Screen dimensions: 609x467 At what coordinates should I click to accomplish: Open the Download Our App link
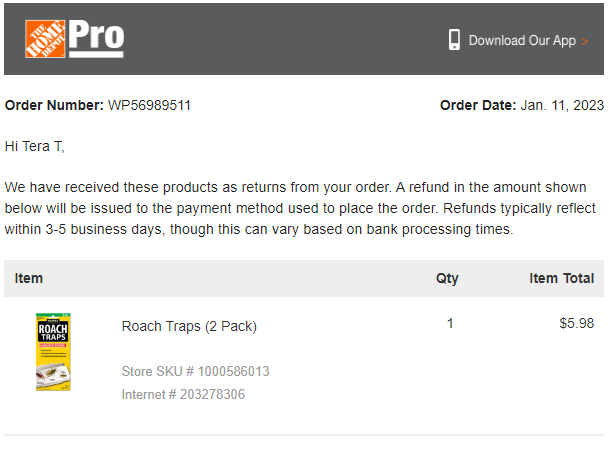(522, 40)
